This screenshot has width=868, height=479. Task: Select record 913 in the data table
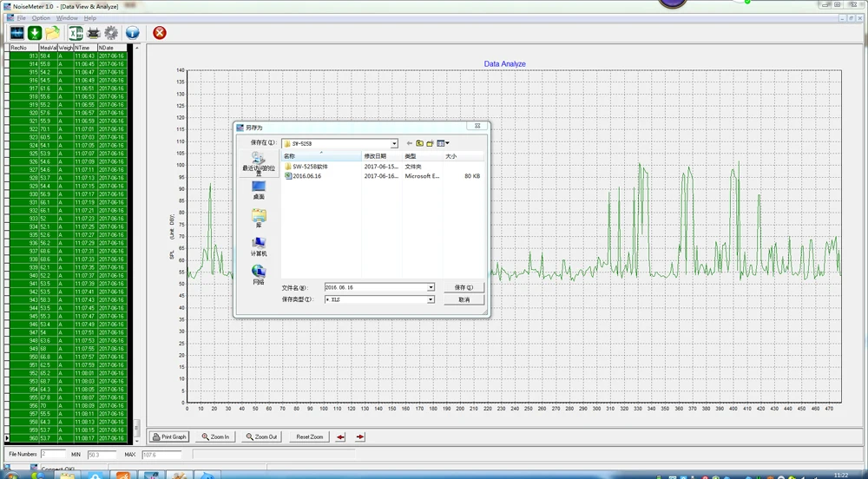pyautogui.click(x=69, y=56)
